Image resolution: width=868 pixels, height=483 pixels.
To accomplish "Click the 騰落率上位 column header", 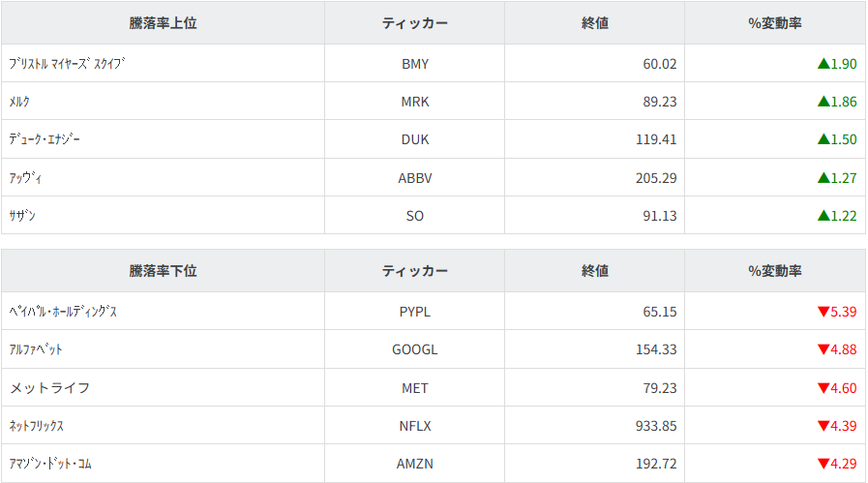I will pos(163,23).
